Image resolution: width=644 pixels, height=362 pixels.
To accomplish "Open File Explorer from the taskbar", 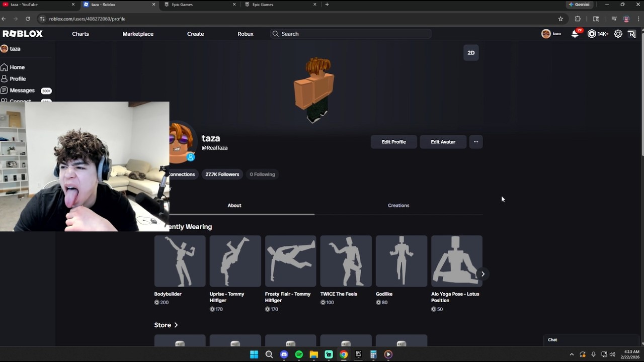I will tap(313, 354).
